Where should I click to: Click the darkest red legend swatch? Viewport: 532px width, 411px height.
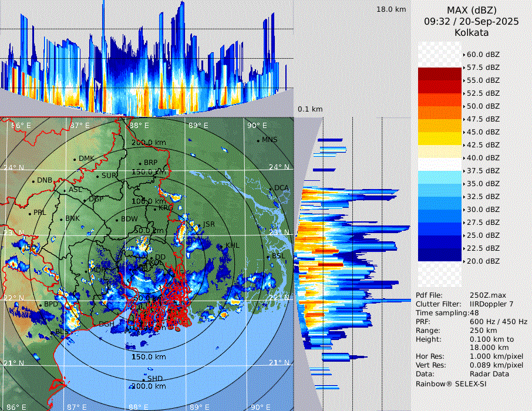(440, 73)
